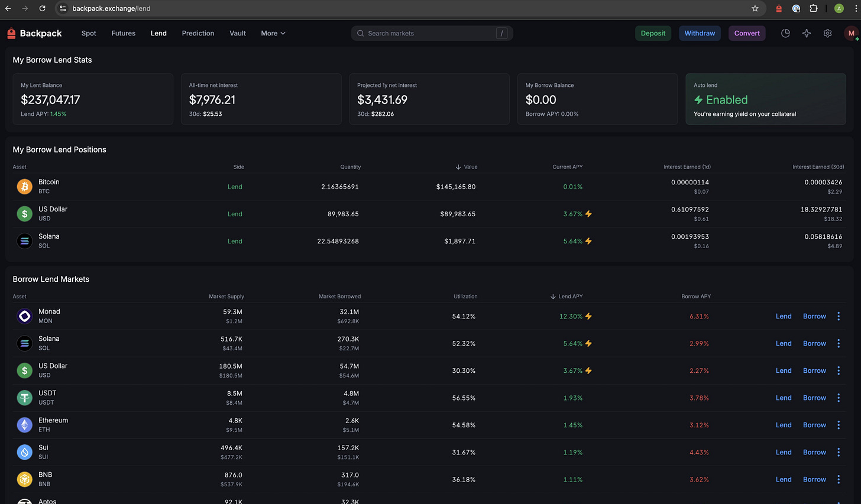This screenshot has height=504, width=861.
Task: Open US Dollar market row three-dot menu
Action: point(839,370)
